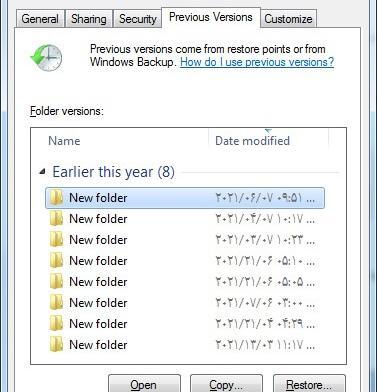Select folder icon with time ۰۵:۱۰
This screenshot has width=377, height=392.
56,261
